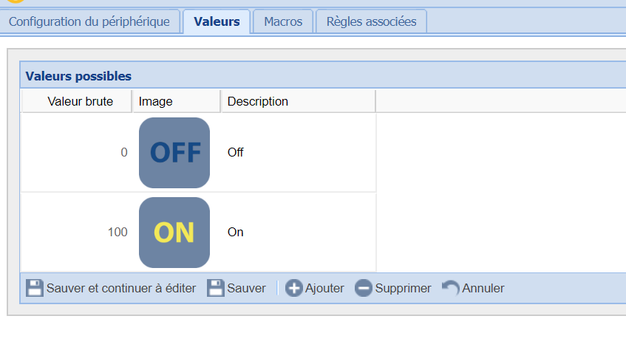The width and height of the screenshot is (626, 364).
Task: Sort by the Valeur brute column header
Action: tap(80, 101)
